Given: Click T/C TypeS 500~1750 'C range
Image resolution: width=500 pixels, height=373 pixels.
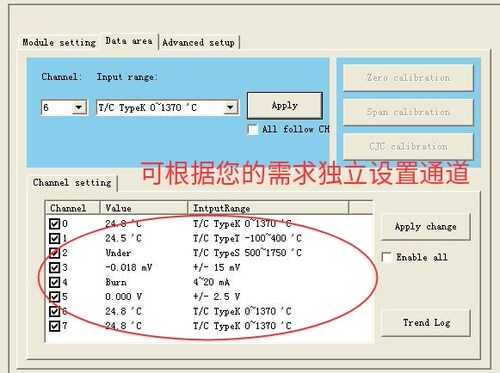Looking at the screenshot, I should (247, 253).
